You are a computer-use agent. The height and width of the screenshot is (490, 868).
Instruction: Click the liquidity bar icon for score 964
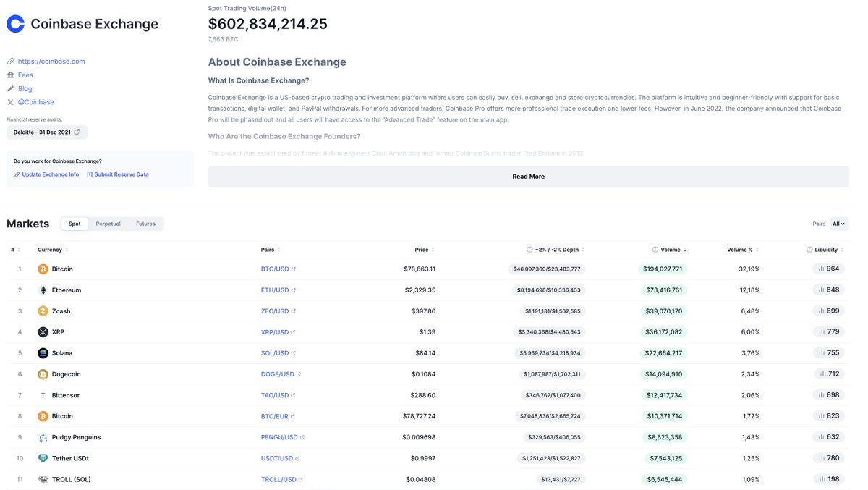(822, 269)
